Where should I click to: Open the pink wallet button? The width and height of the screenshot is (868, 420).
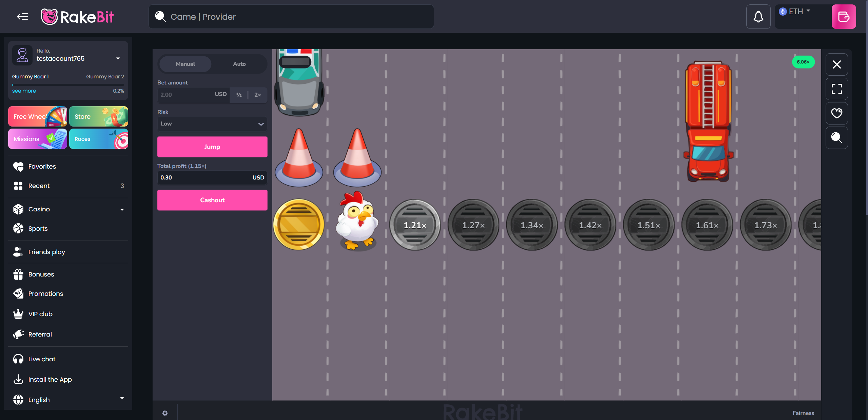coord(844,17)
